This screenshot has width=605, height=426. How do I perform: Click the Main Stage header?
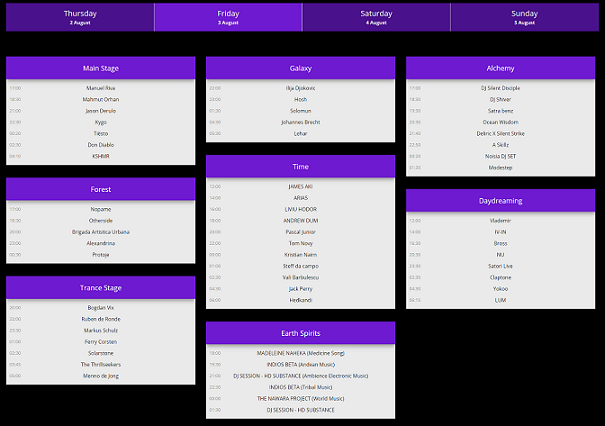pyautogui.click(x=101, y=68)
